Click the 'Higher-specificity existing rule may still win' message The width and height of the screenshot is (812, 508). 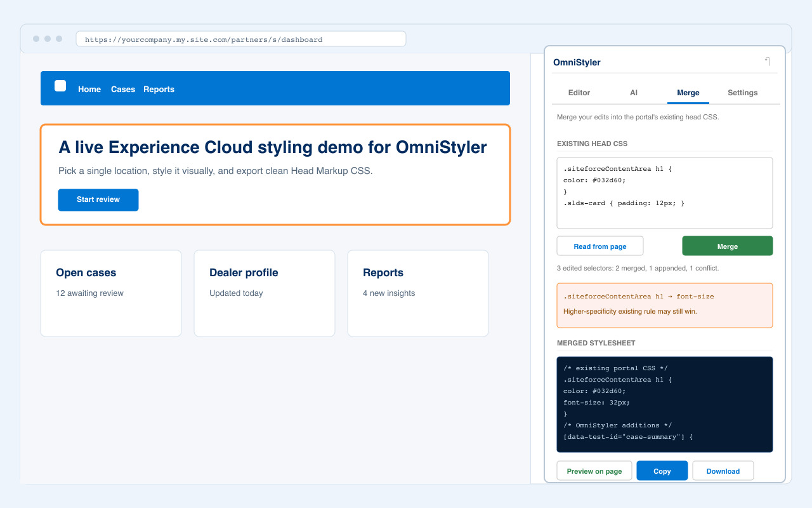[x=630, y=311]
